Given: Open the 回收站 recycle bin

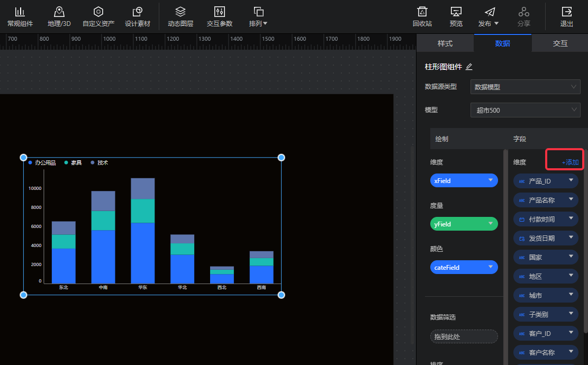Looking at the screenshot, I should pyautogui.click(x=422, y=17).
